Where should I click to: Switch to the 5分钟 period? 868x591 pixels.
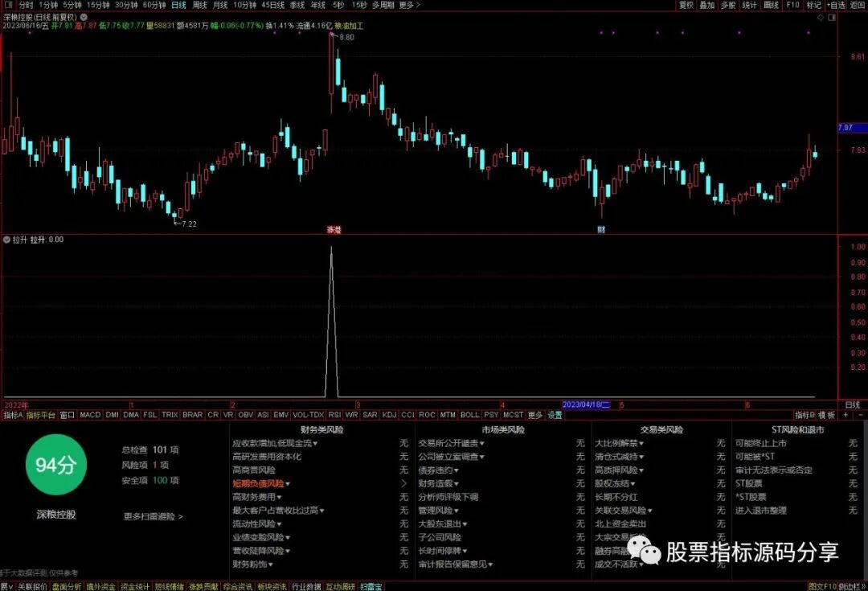click(72, 5)
